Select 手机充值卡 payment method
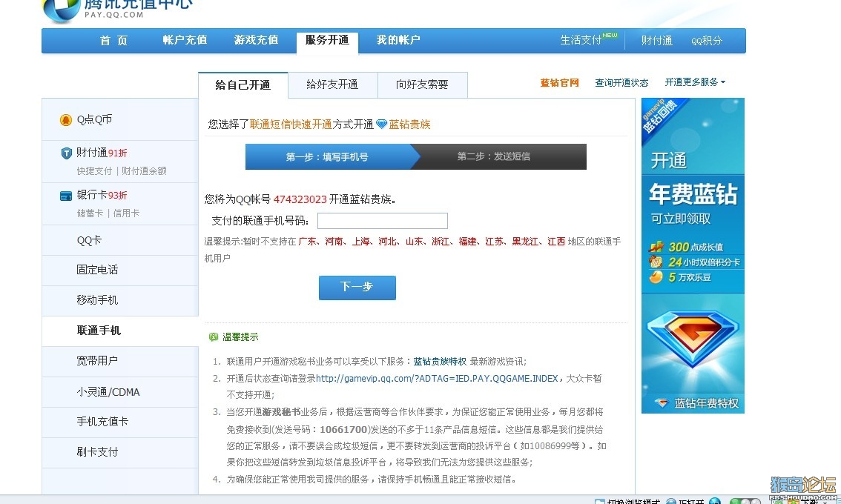 click(x=120, y=422)
